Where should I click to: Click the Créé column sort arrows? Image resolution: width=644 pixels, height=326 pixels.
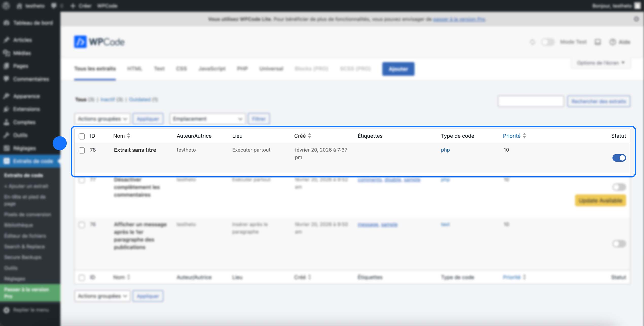[309, 136]
